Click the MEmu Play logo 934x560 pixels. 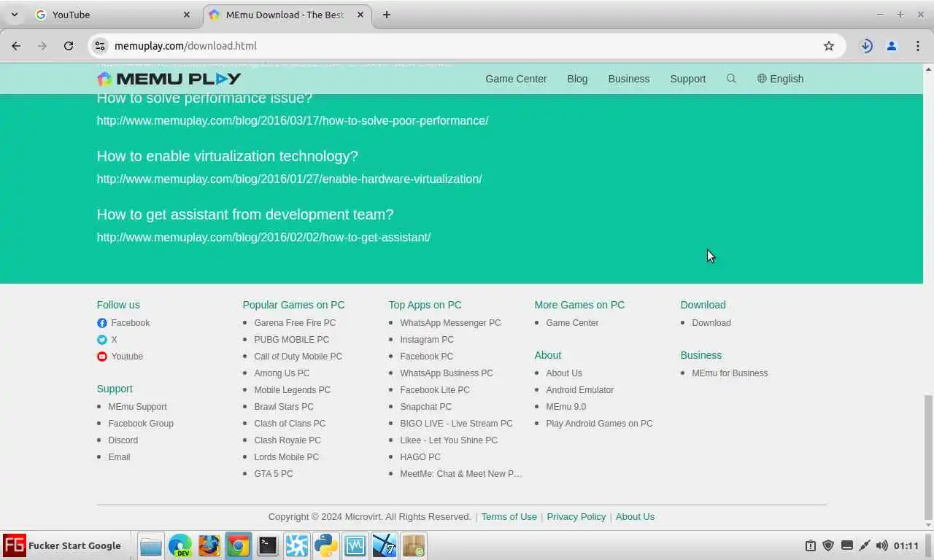coord(169,79)
